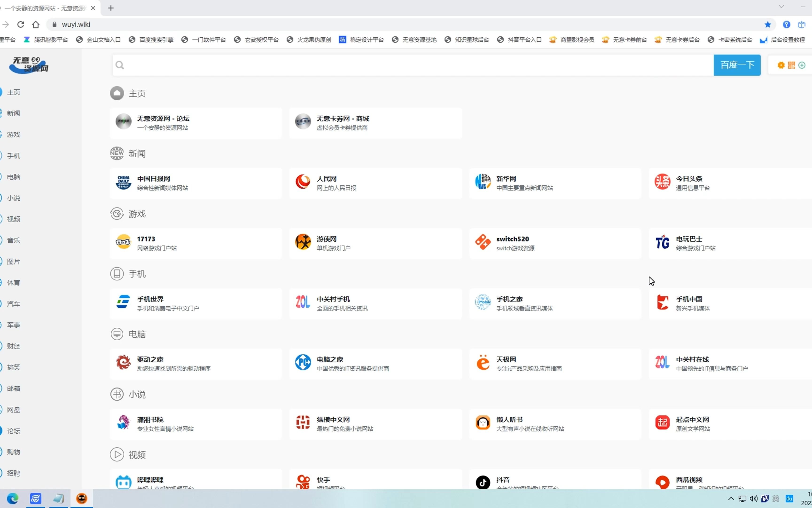Click the 无意资源网 logo in sidebar
The width and height of the screenshot is (812, 508).
pyautogui.click(x=29, y=65)
